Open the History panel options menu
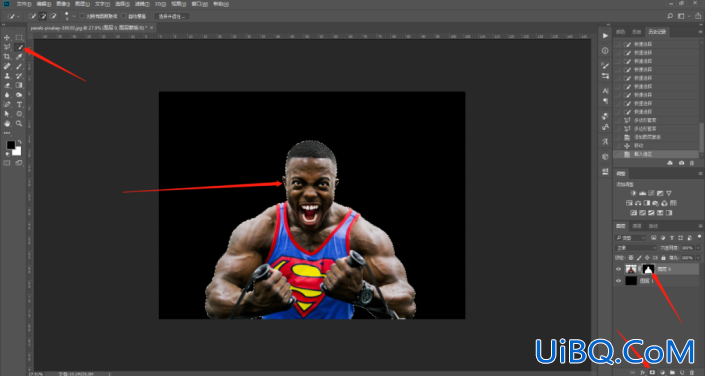 click(700, 31)
